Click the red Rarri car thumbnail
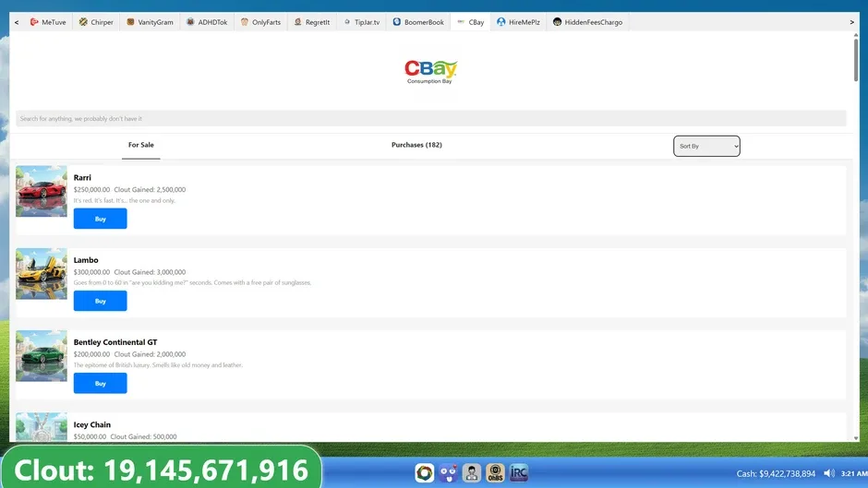The image size is (868, 488). (42, 192)
